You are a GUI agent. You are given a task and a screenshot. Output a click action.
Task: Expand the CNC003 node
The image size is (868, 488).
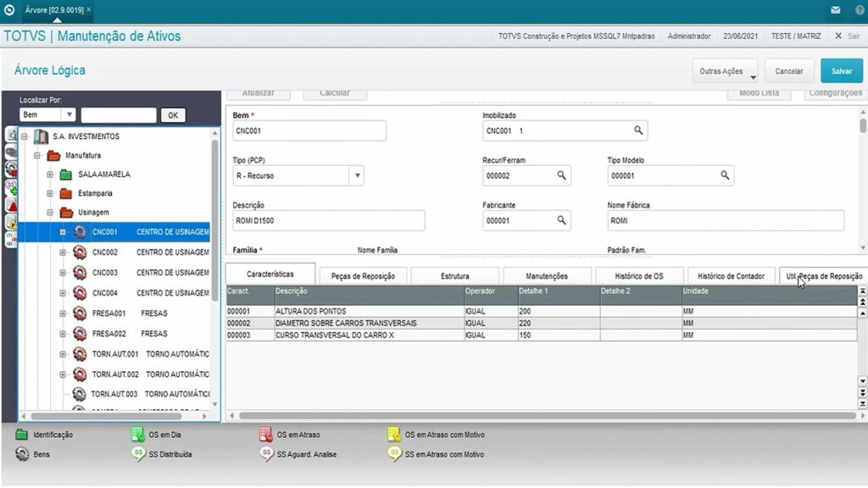click(63, 273)
